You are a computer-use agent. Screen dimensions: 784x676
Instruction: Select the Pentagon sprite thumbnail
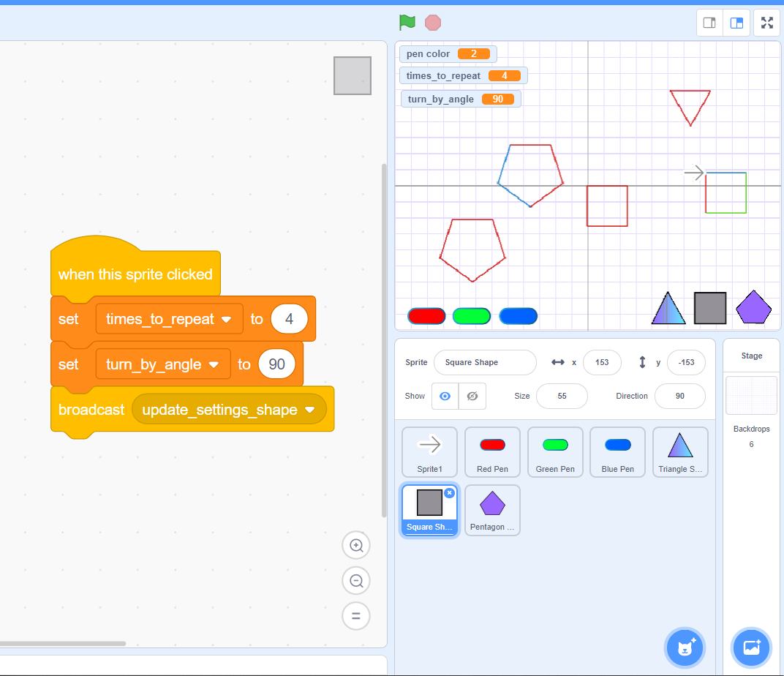(492, 510)
